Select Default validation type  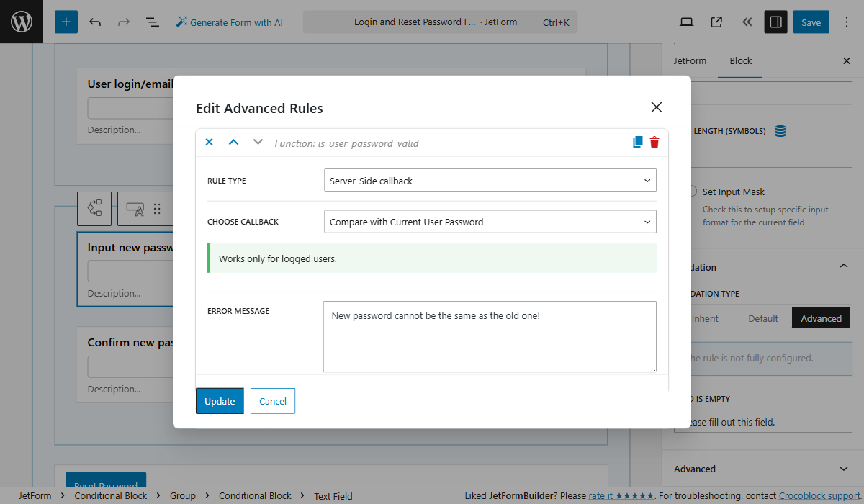pos(763,318)
